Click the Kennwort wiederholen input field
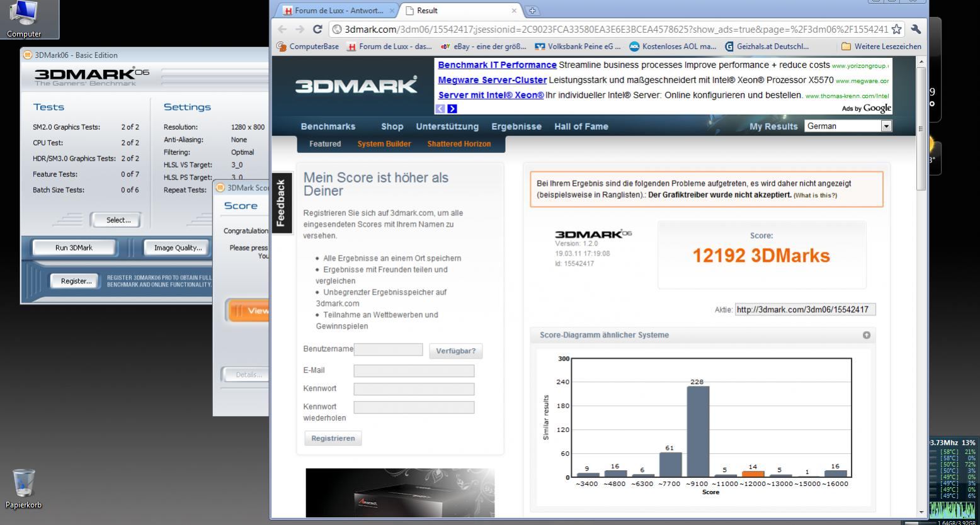 pos(414,407)
